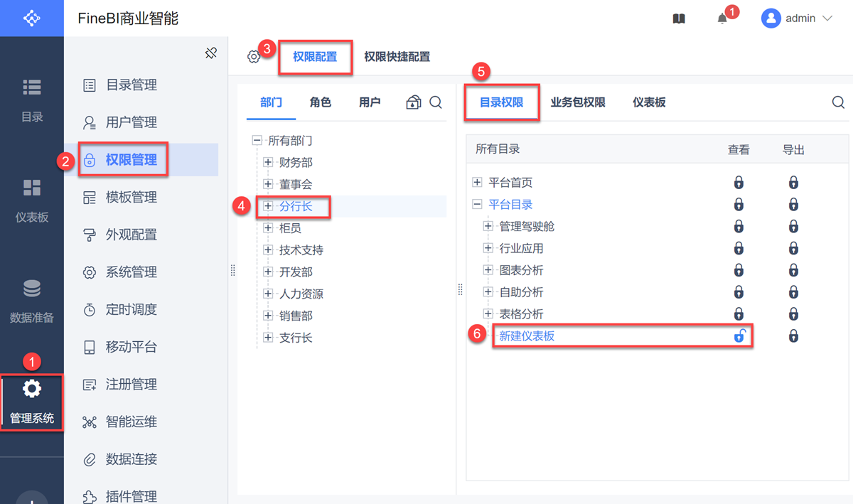Toggle view permission lock for 管理驾驶舱
The width and height of the screenshot is (853, 504).
point(739,227)
